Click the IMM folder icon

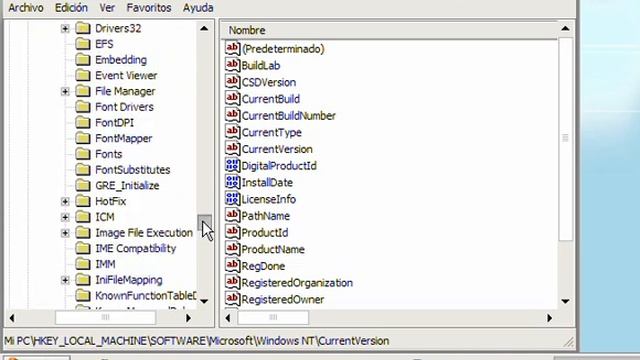click(83, 264)
